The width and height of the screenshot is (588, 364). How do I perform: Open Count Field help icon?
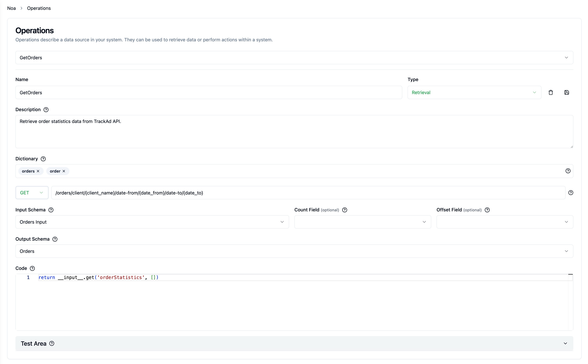[345, 210]
